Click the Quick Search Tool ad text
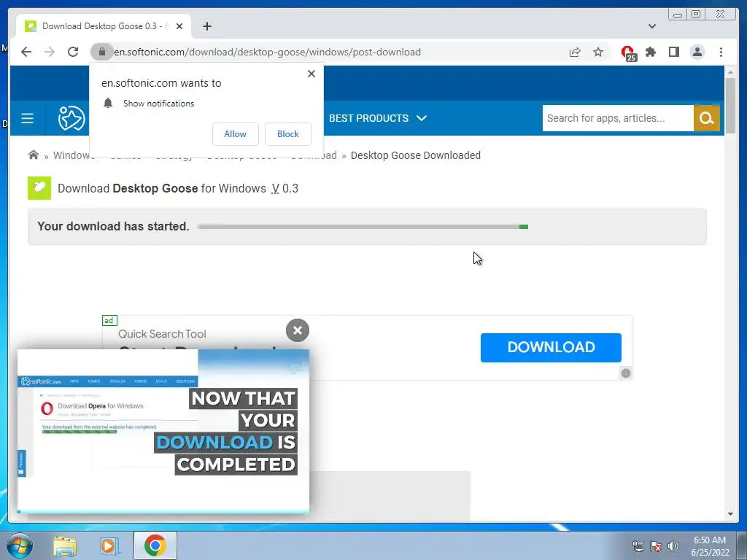 tap(162, 334)
